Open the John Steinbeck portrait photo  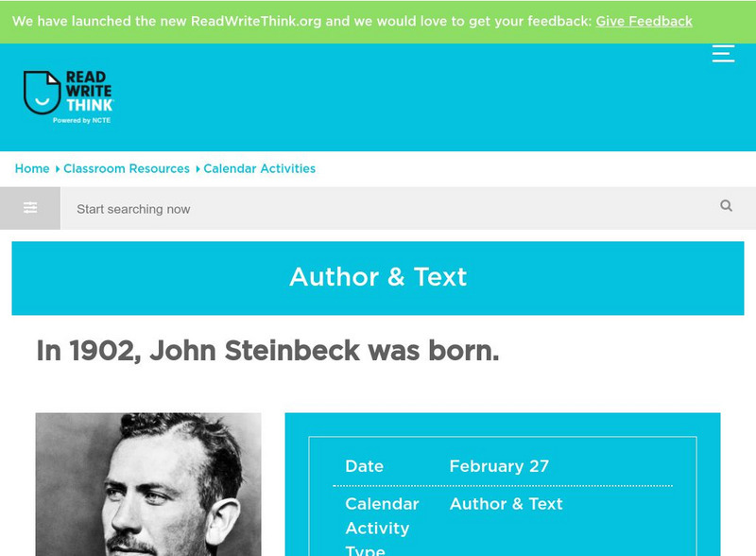point(148,484)
